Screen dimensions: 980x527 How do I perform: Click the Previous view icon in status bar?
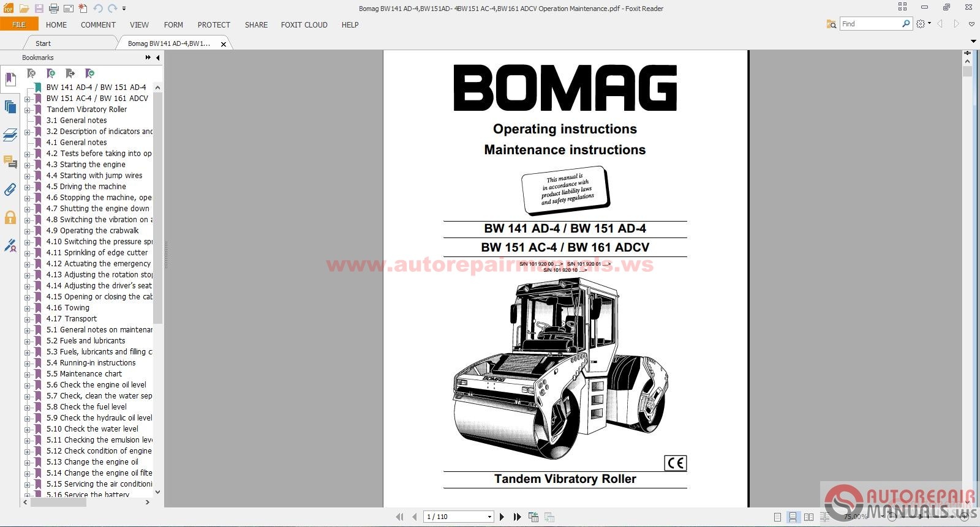click(533, 517)
